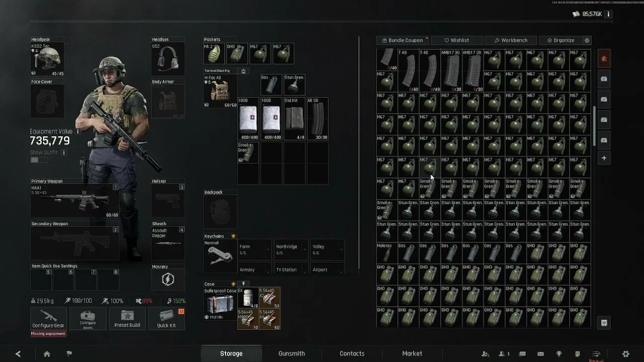Select the AR 30 magazine
644x362 pixels.
tap(317, 119)
